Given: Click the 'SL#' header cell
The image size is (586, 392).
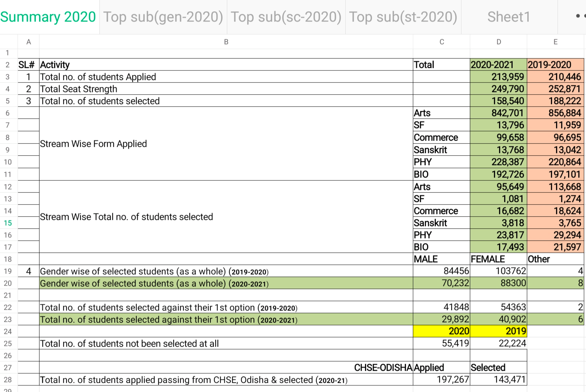Looking at the screenshot, I should [28, 65].
